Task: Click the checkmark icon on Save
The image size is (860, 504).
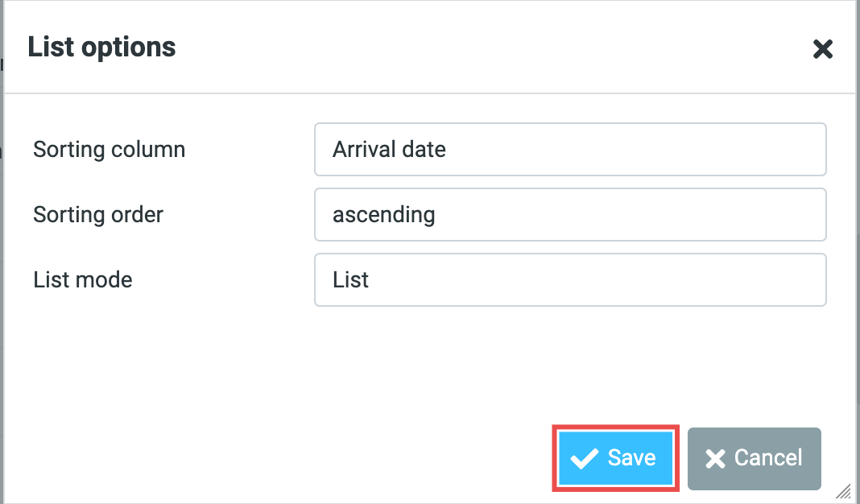Action: 584,459
